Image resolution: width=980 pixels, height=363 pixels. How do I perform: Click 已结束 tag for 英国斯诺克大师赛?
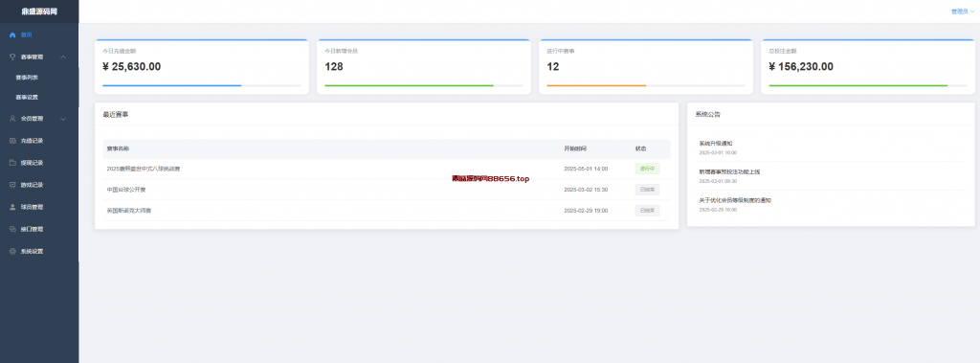[647, 211]
